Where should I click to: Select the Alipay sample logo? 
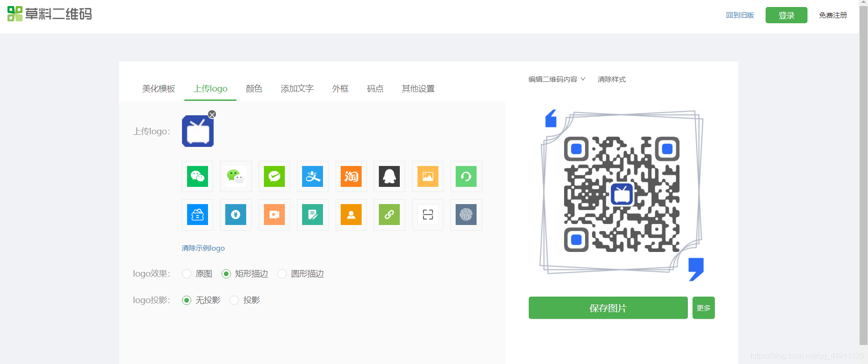(x=313, y=177)
